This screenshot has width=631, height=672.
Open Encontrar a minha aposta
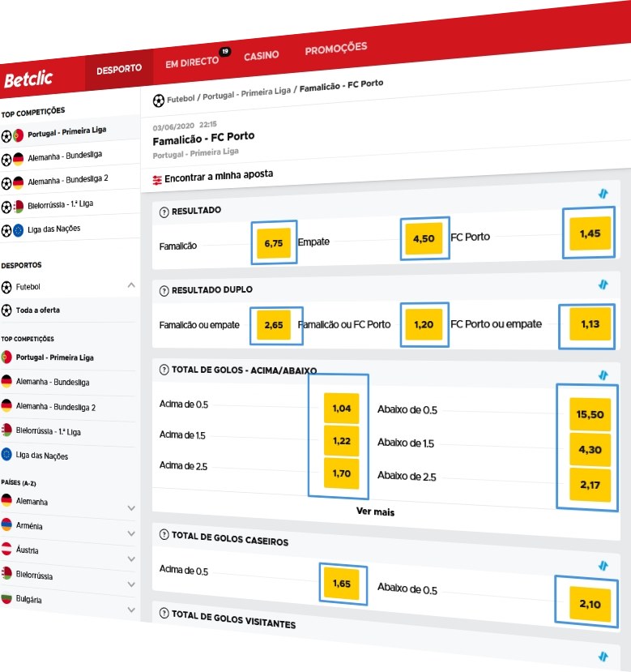[219, 176]
